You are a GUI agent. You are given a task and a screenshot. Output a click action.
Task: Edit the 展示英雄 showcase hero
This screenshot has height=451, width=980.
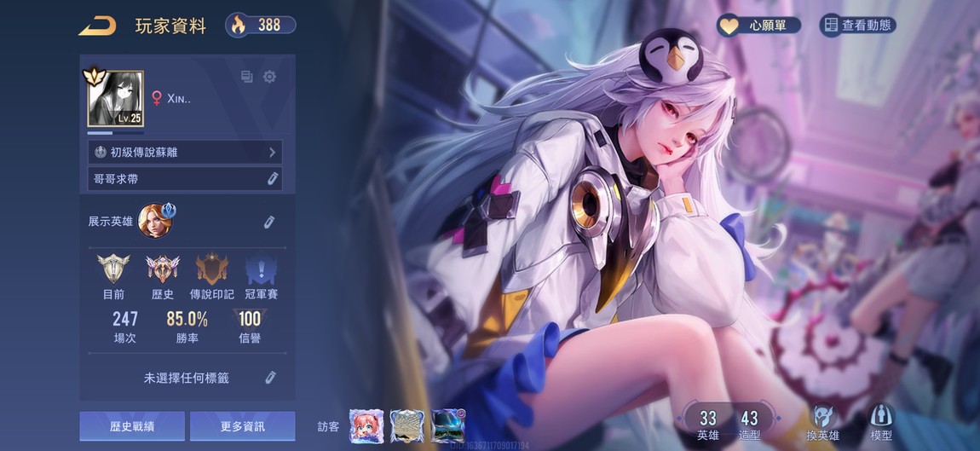pos(268,222)
